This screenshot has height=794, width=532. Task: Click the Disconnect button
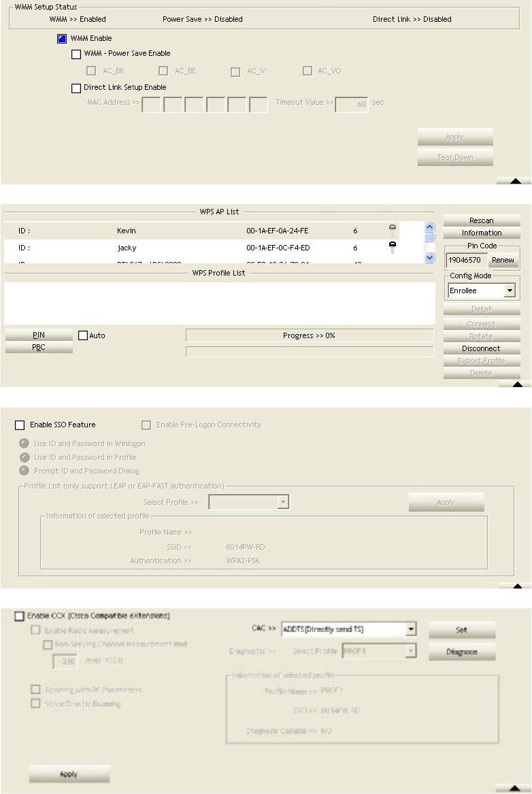(x=482, y=348)
